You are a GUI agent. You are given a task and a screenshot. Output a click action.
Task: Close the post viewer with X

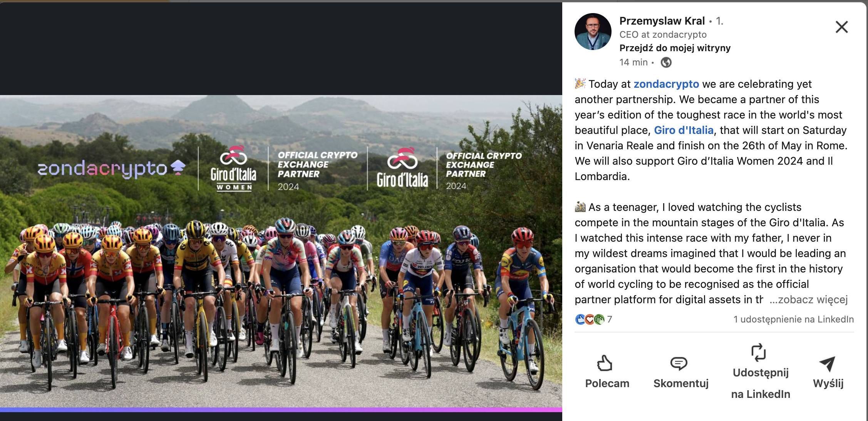[x=841, y=27]
